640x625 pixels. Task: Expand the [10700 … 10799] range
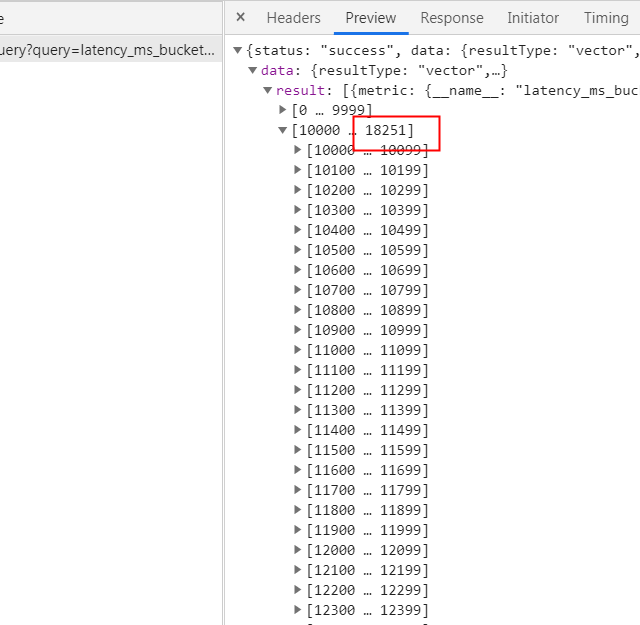click(x=298, y=290)
